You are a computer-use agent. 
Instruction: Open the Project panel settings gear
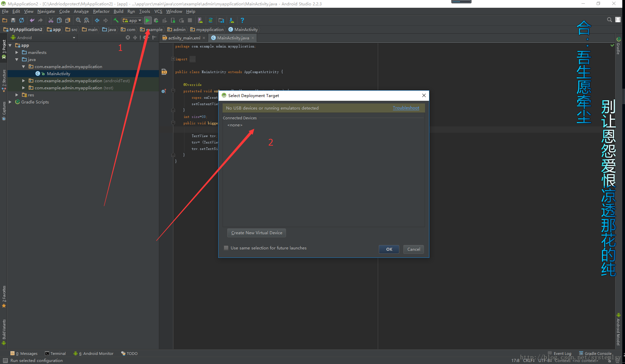pos(145,37)
